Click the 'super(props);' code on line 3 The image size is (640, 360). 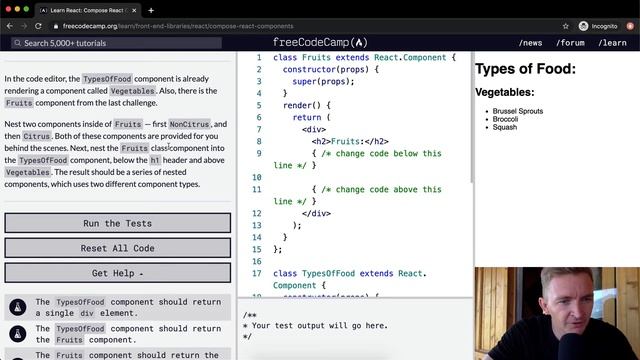(323, 81)
